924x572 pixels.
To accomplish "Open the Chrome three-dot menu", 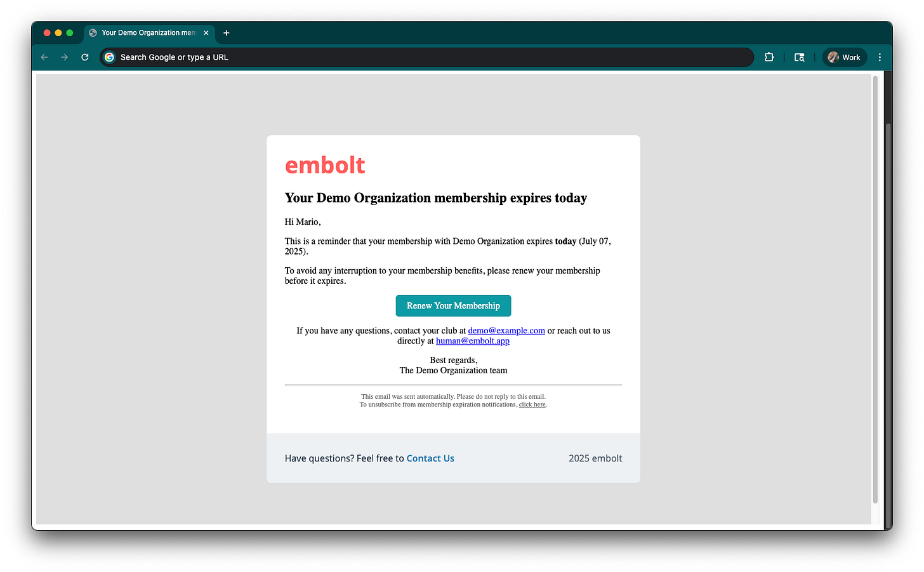I will (x=880, y=57).
